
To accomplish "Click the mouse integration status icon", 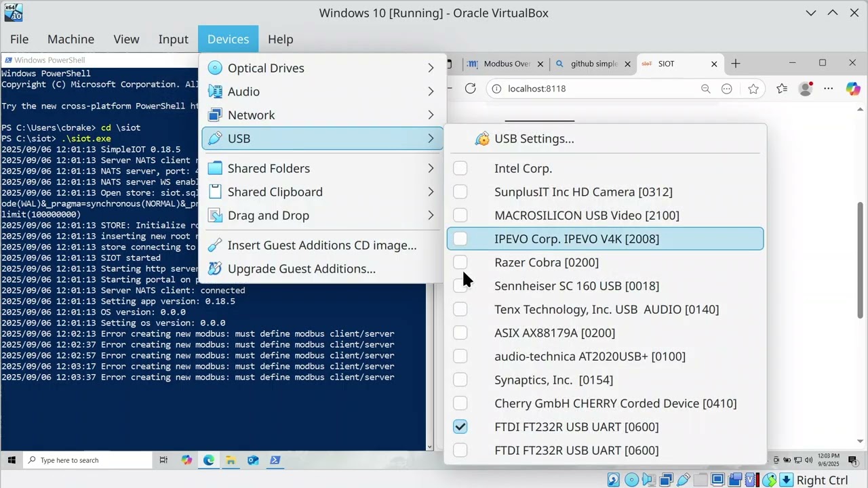I will click(x=770, y=480).
